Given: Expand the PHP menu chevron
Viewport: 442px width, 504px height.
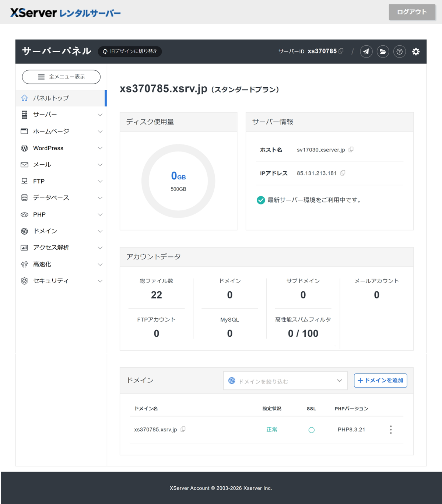Looking at the screenshot, I should [100, 214].
